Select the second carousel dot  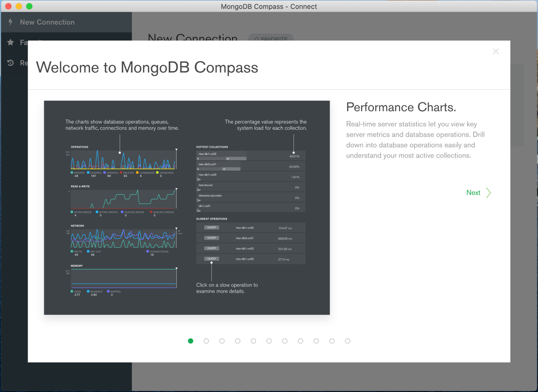[x=206, y=341]
